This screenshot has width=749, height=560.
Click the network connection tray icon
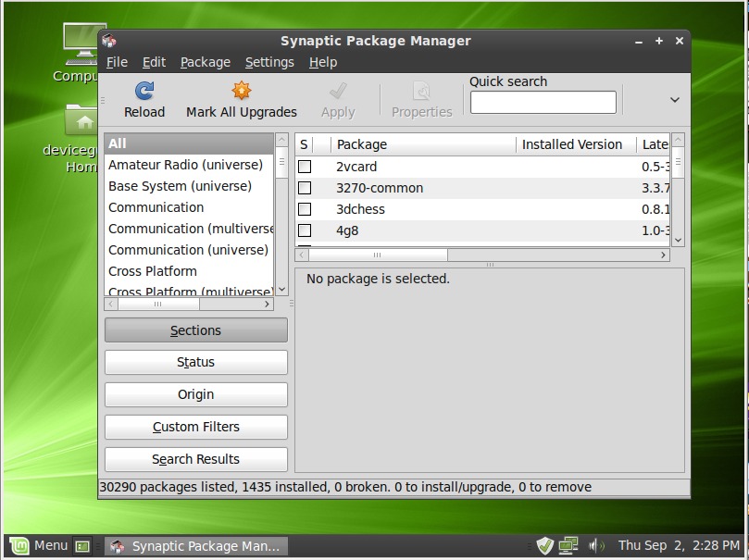(568, 545)
